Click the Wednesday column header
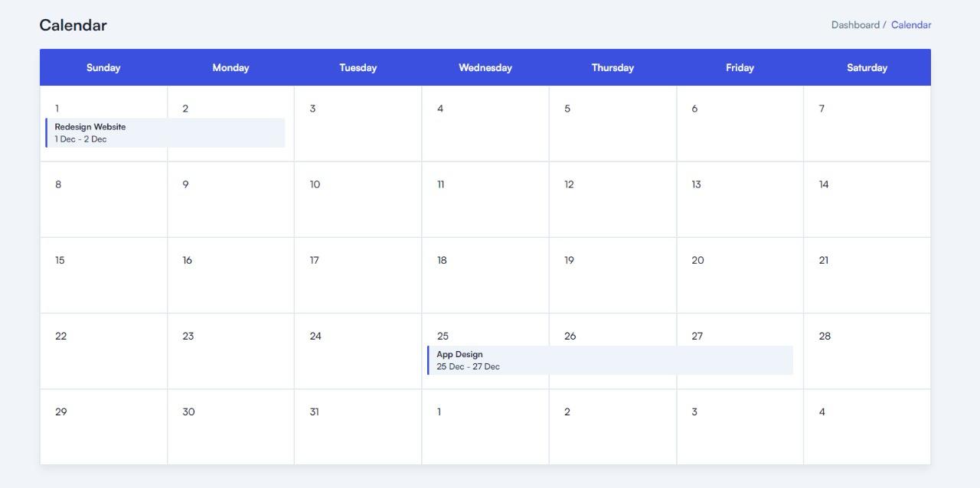Screen dimensions: 980x488 (485, 68)
